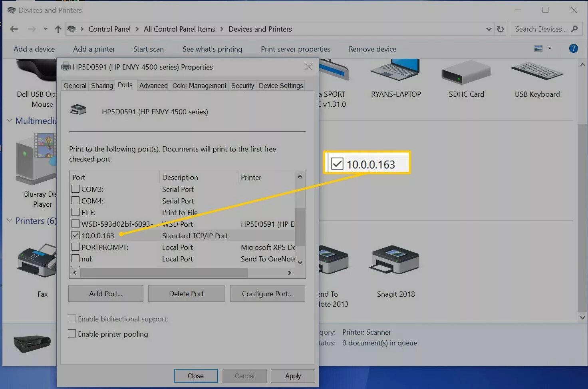The width and height of the screenshot is (588, 389).
Task: Change view with the view options icon
Action: coord(538,48)
